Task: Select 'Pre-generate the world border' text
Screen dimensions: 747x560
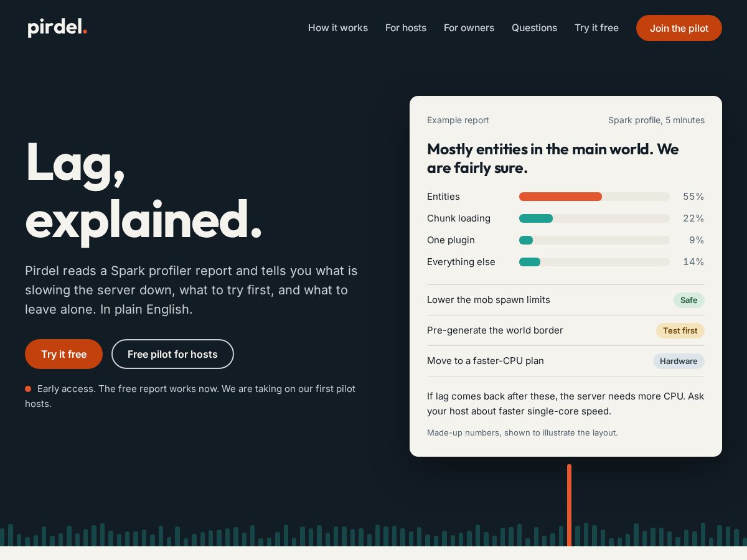Action: pos(495,330)
